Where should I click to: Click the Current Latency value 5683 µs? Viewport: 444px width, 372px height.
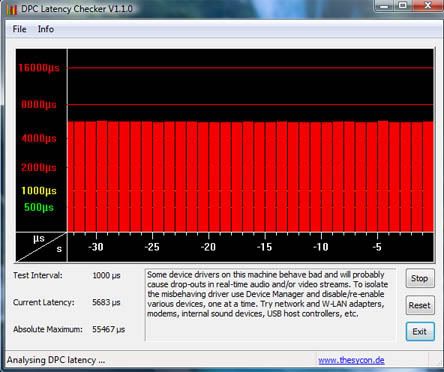click(106, 302)
